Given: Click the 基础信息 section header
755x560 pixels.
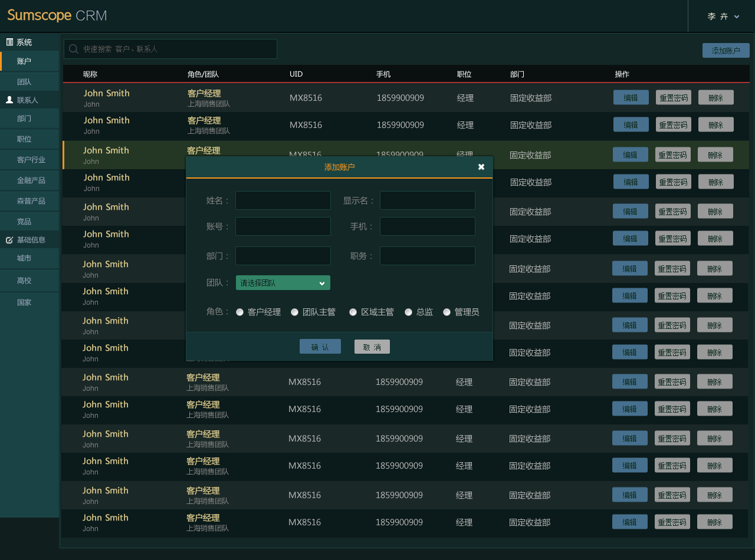Looking at the screenshot, I should click(x=31, y=240).
